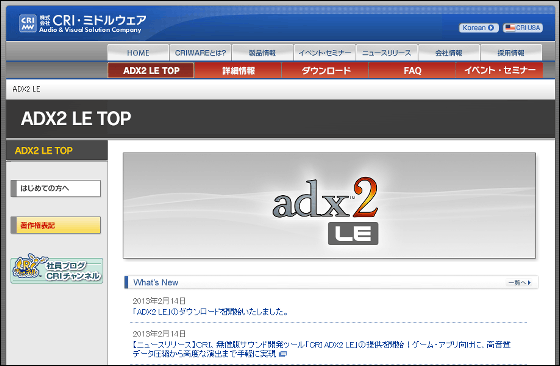Open the 採用情報 tab
This screenshot has width=560, height=366.
[x=511, y=53]
